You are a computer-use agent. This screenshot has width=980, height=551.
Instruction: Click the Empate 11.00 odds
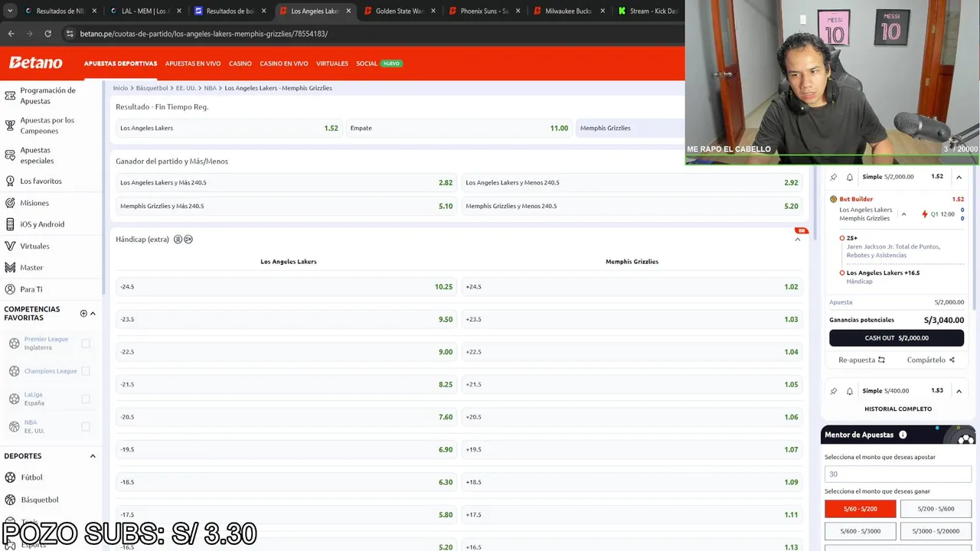pyautogui.click(x=459, y=128)
